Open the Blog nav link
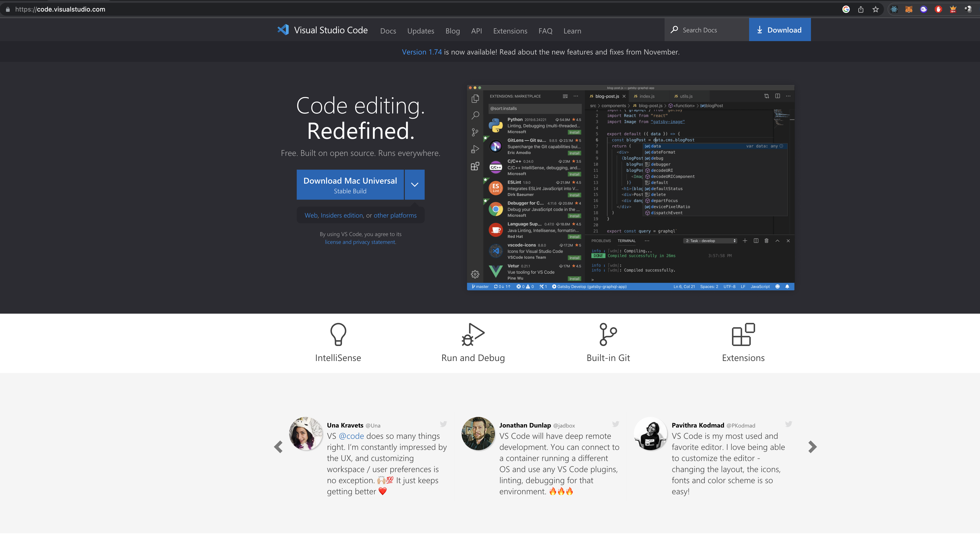Image resolution: width=980 pixels, height=546 pixels. click(453, 31)
